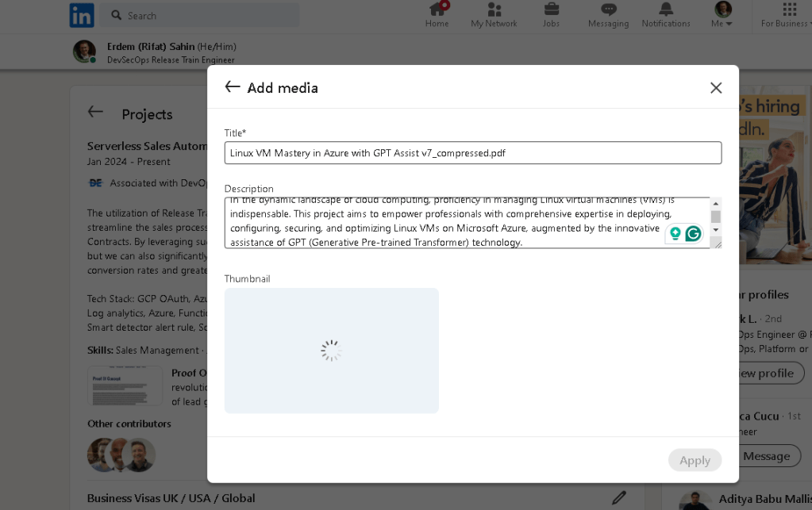Go to Home in the navigation bar
This screenshot has height=510, width=812.
(x=437, y=15)
